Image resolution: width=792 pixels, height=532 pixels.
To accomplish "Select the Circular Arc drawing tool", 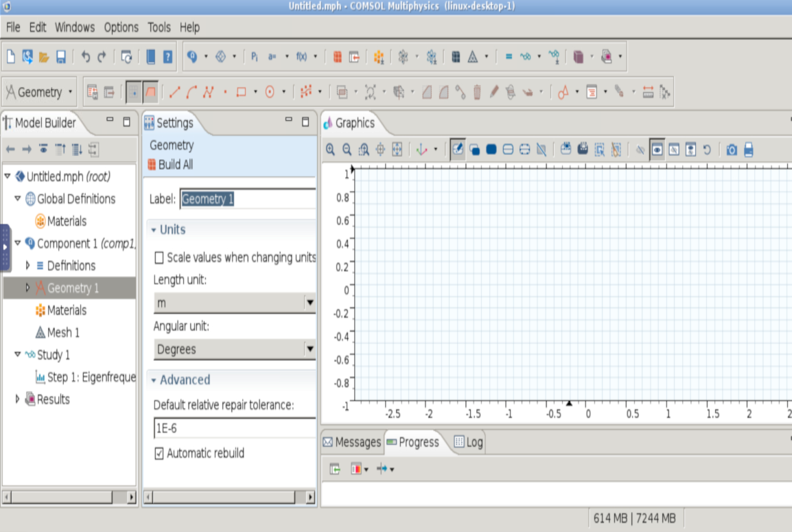I will point(191,92).
